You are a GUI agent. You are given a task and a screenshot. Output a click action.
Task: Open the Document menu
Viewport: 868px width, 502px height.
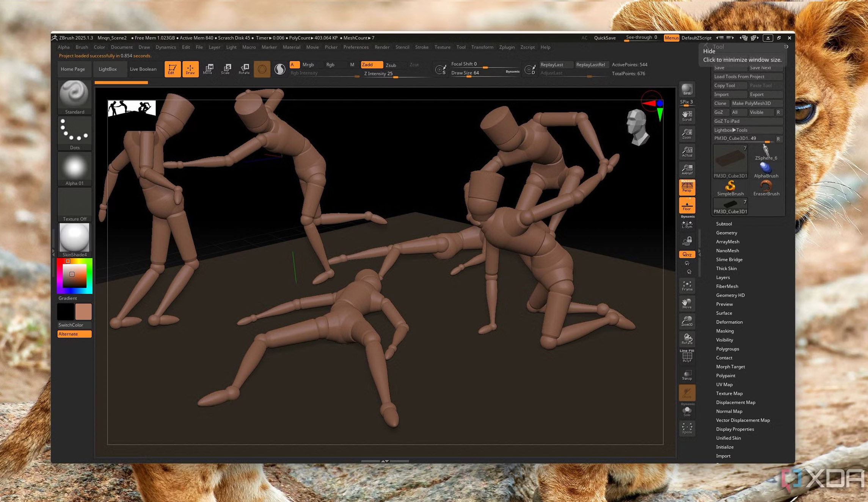pos(122,47)
